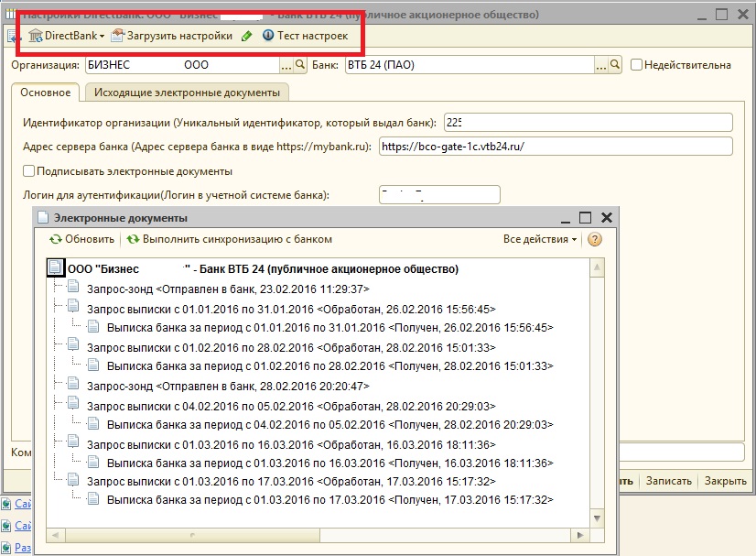Click the Записать button

click(x=669, y=481)
